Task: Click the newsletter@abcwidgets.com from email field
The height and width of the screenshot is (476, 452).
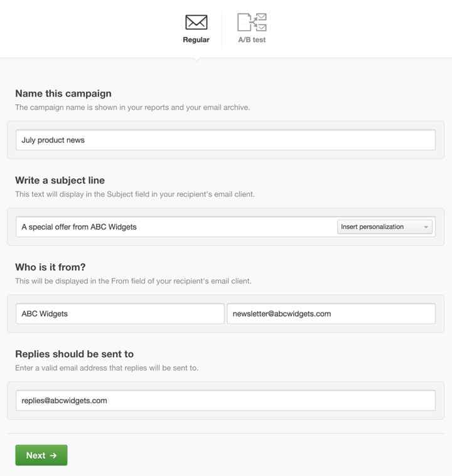Action: tap(331, 314)
